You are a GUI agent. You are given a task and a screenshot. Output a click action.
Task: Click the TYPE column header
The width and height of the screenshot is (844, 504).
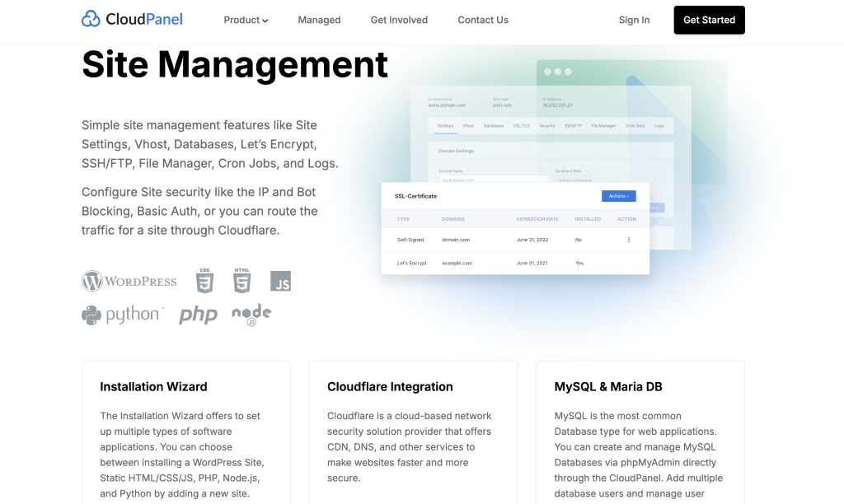pos(403,219)
